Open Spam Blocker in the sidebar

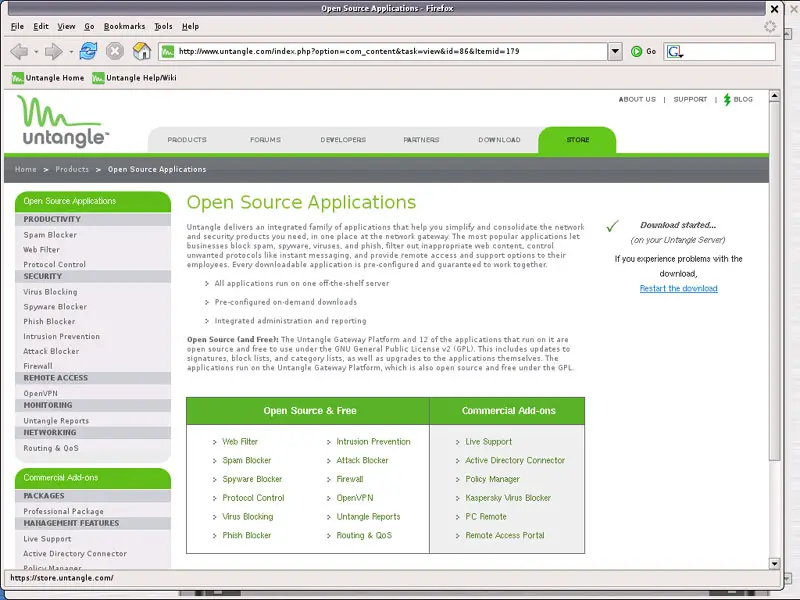tap(50, 235)
